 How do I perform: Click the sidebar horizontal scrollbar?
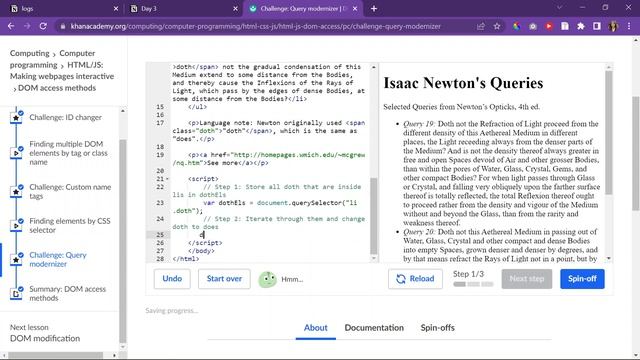click(x=55, y=356)
